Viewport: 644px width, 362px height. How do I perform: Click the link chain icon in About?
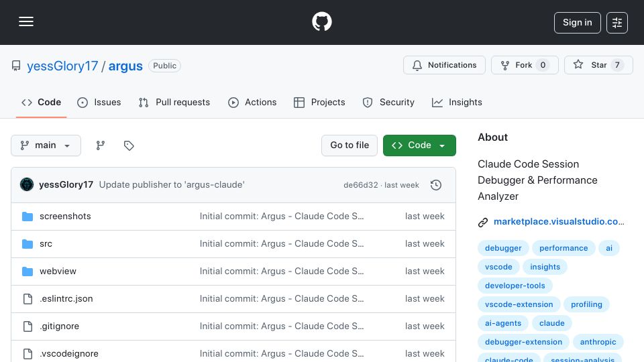(x=483, y=222)
